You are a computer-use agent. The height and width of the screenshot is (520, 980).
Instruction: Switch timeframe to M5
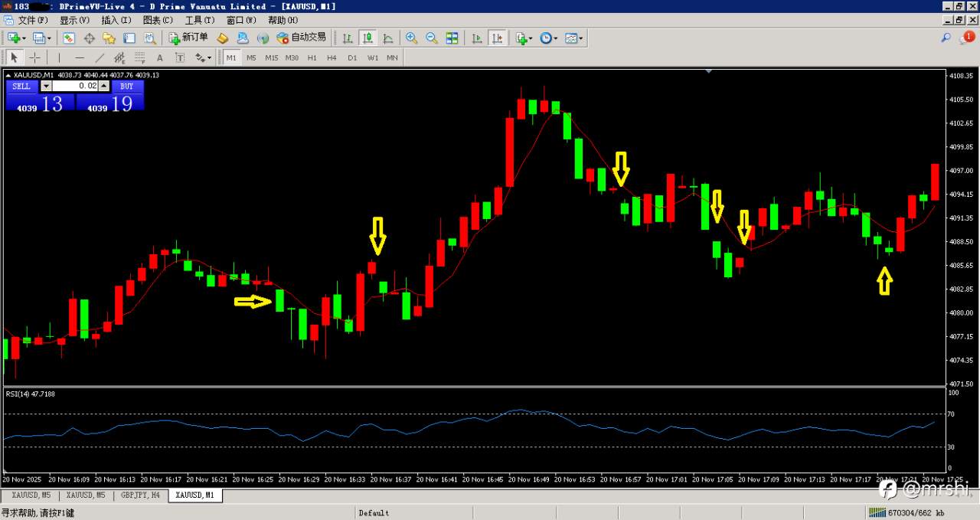[x=251, y=57]
